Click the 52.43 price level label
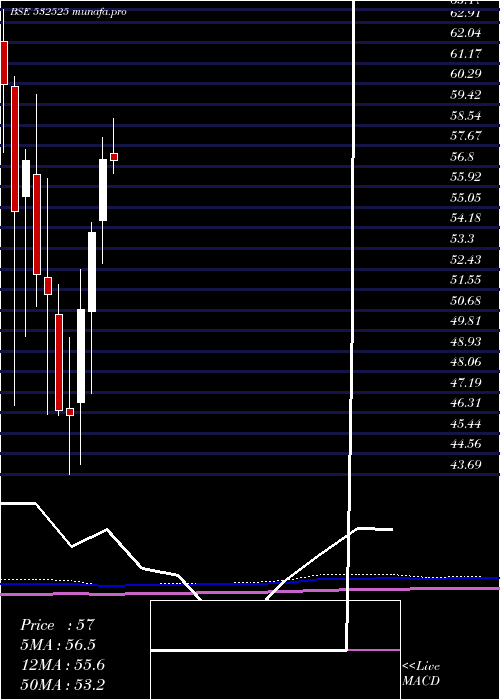The width and height of the screenshot is (500, 700). [466, 260]
